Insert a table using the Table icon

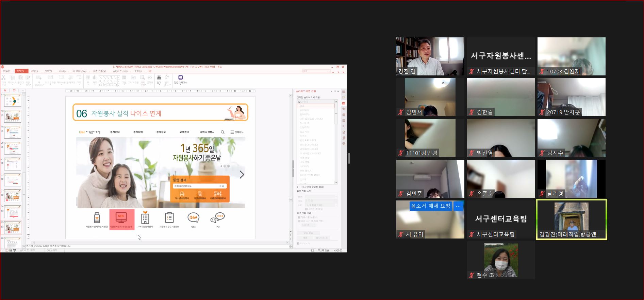coord(88,77)
